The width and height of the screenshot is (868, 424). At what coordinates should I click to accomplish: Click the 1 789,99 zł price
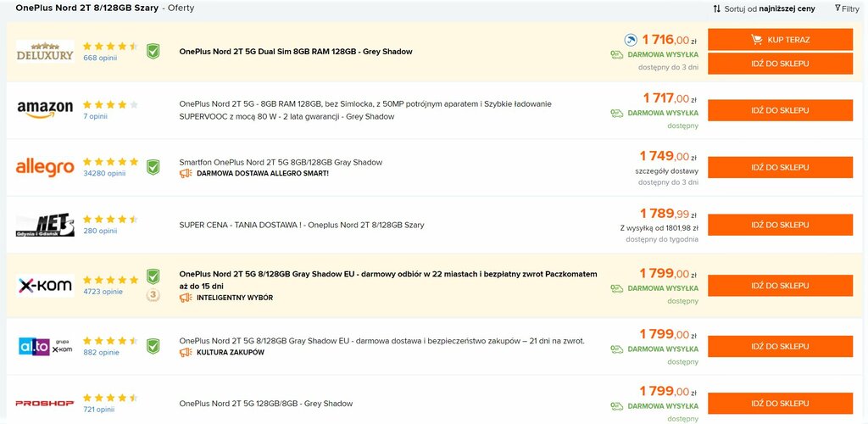[668, 214]
